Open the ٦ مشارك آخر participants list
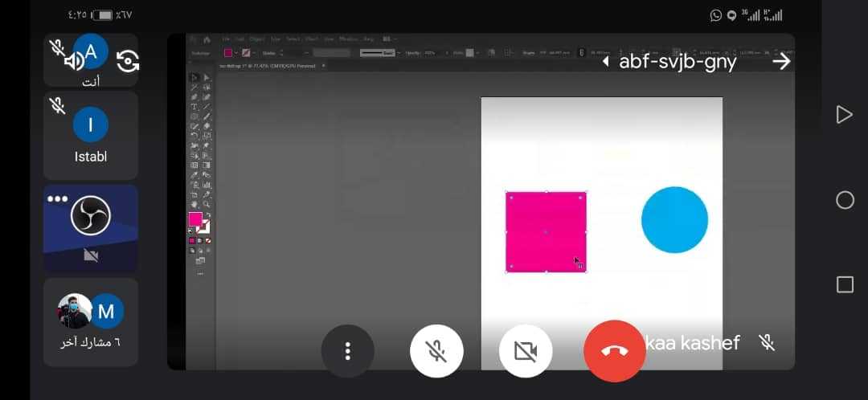The width and height of the screenshot is (868, 400). [90, 321]
